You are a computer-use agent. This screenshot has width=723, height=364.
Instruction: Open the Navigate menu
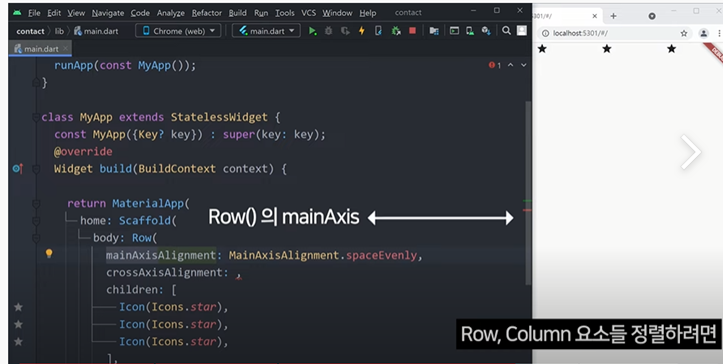[x=108, y=13]
